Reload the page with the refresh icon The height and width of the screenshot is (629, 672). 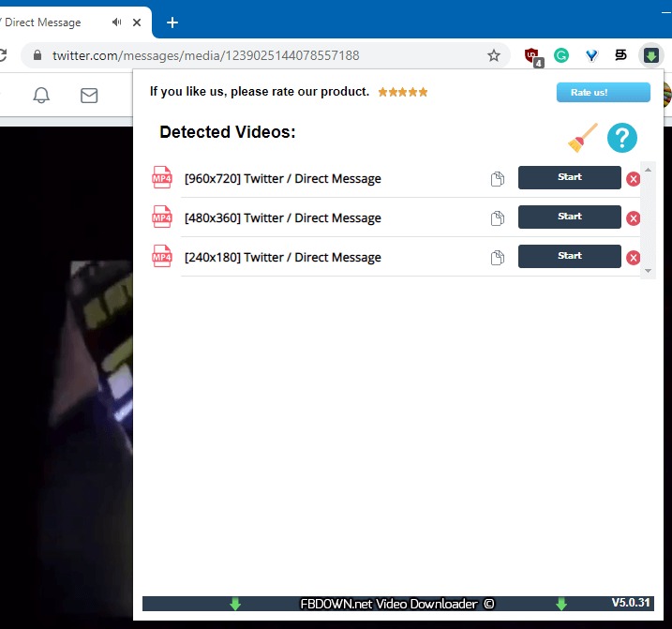coord(3,55)
